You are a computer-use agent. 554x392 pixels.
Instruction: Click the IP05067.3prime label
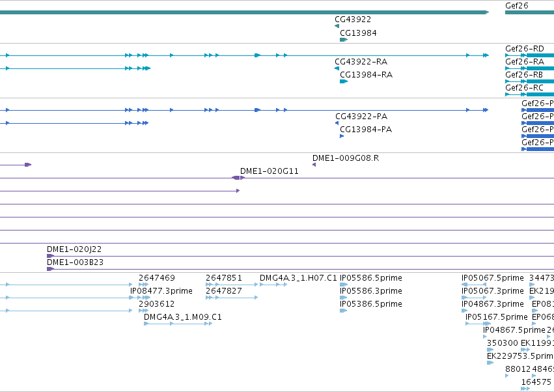tap(493, 291)
